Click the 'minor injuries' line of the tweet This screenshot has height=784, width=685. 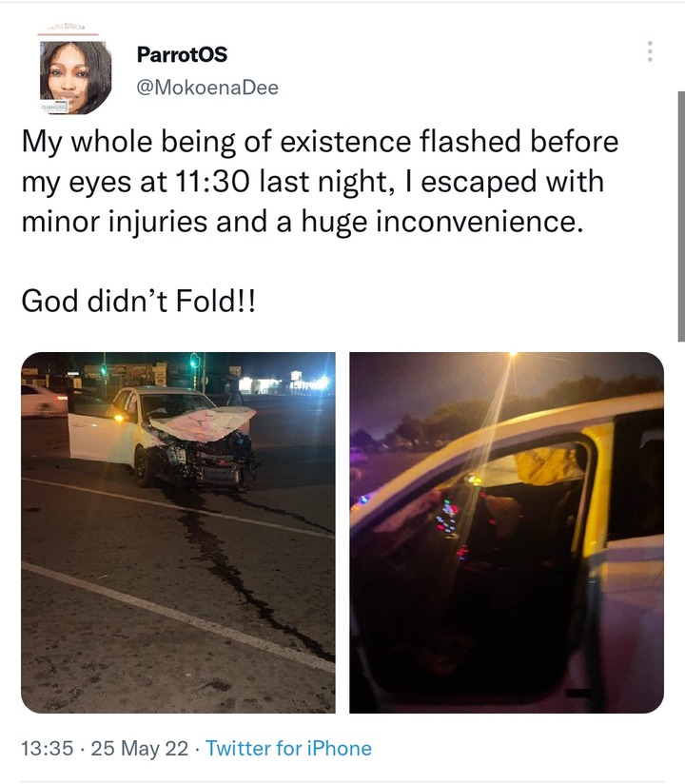(303, 222)
